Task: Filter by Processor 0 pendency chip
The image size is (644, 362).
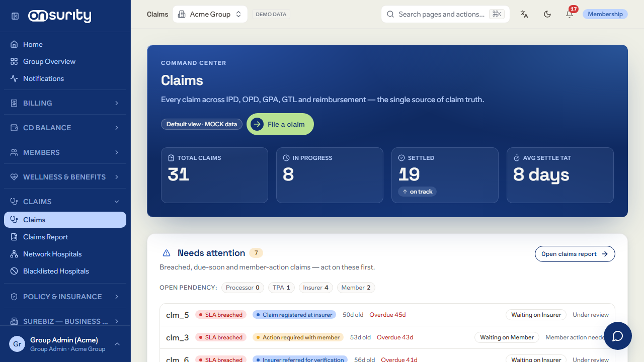Action: click(x=243, y=288)
